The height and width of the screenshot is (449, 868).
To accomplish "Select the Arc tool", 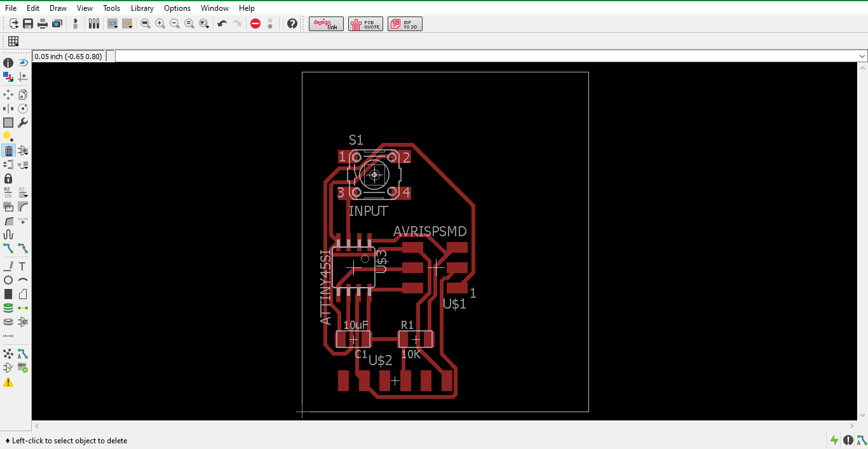I will 23,280.
